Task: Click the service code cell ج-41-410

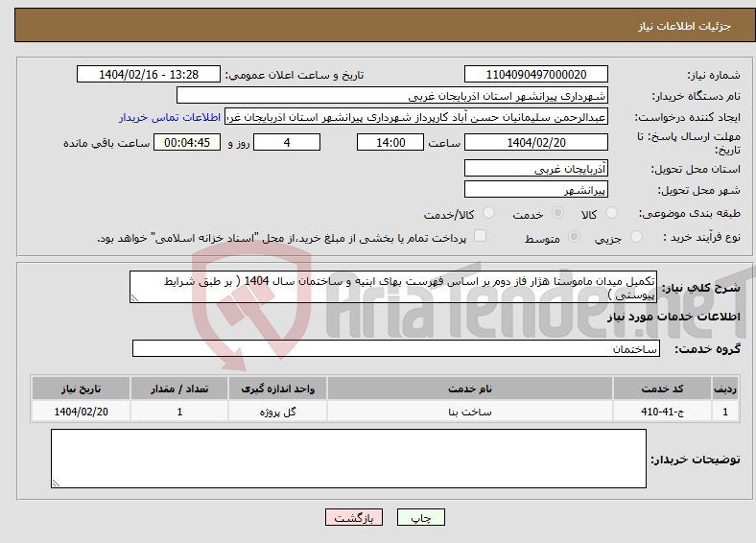Action: pyautogui.click(x=663, y=412)
